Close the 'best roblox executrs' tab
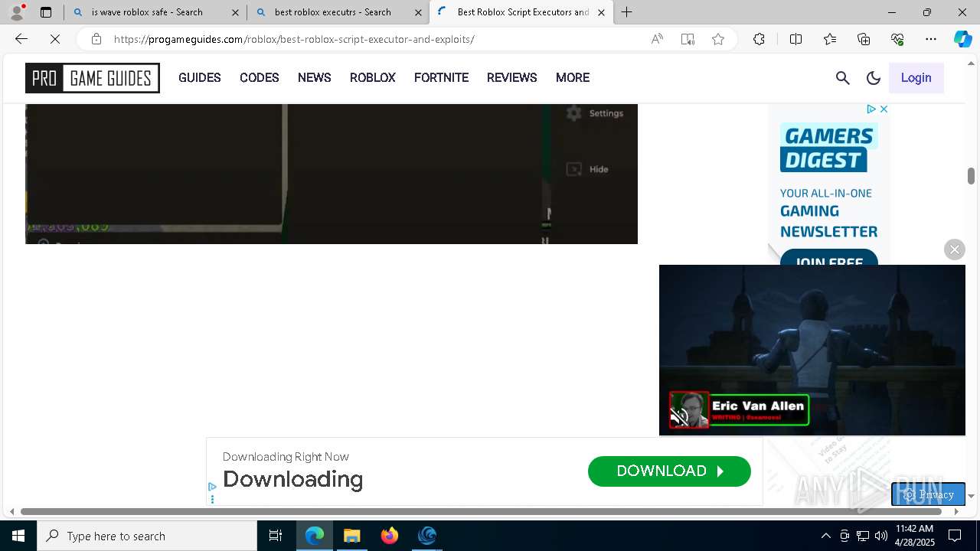The width and height of the screenshot is (980, 551). tap(418, 12)
